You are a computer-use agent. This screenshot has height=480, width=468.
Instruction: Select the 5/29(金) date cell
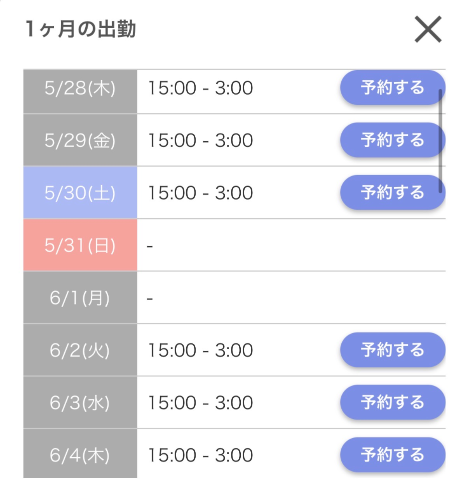[x=80, y=140]
